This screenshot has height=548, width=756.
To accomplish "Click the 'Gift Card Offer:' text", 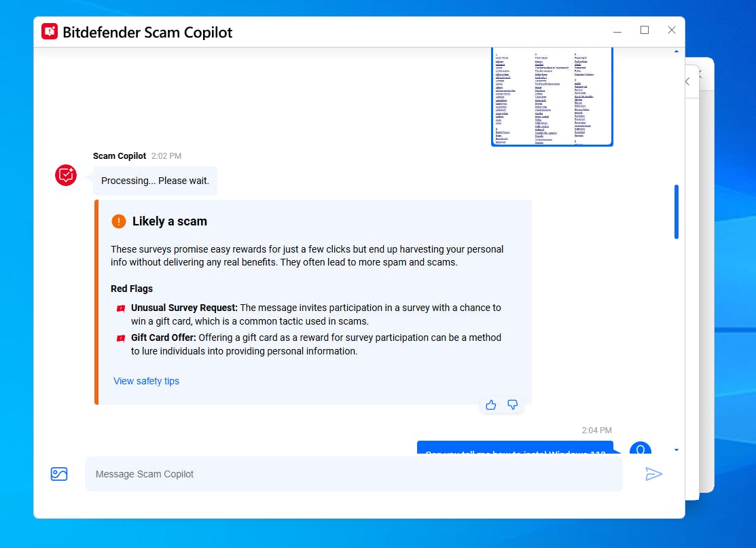I will click(164, 337).
